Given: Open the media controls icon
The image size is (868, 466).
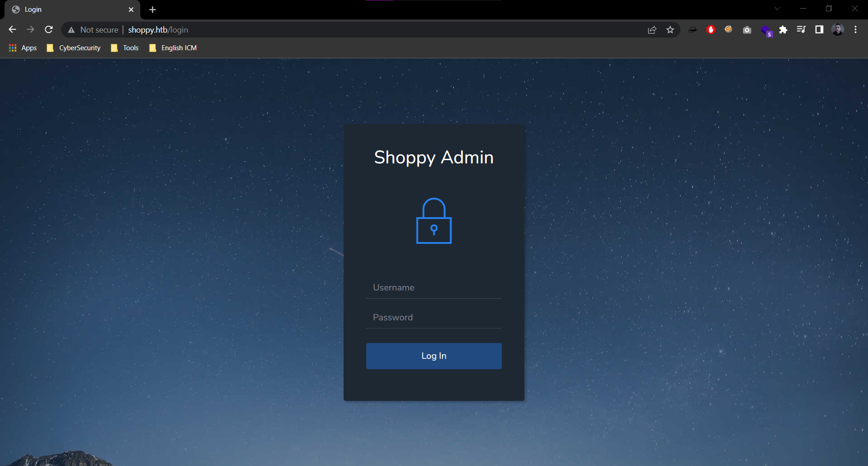Looking at the screenshot, I should [801, 30].
